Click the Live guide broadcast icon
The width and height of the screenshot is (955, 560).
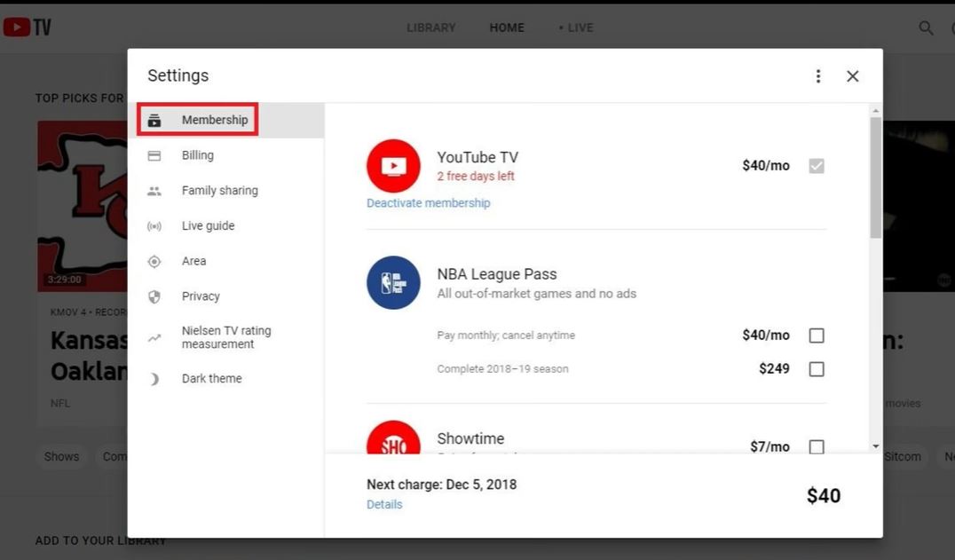click(154, 226)
